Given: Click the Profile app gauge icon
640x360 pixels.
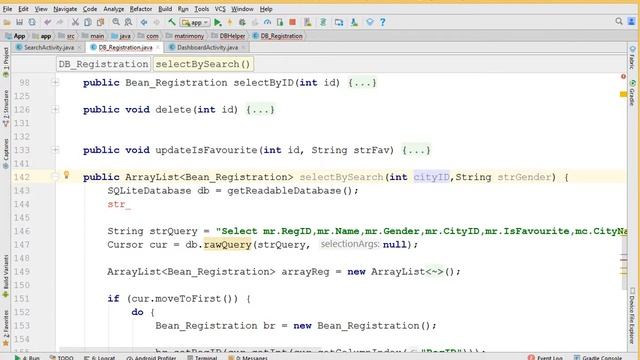Looking at the screenshot, I should point(267,22).
